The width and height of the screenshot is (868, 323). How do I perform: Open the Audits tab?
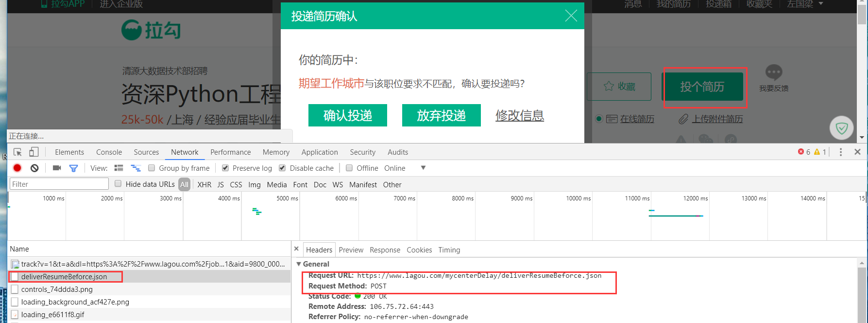(398, 152)
